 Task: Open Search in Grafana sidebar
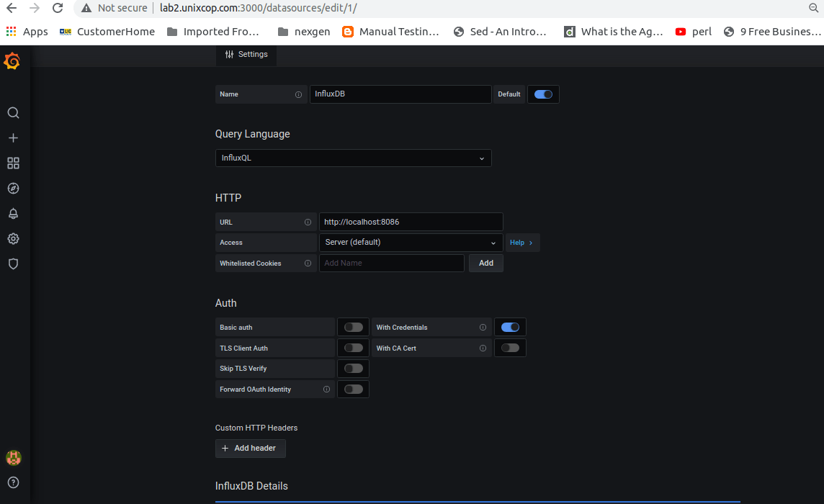[13, 113]
